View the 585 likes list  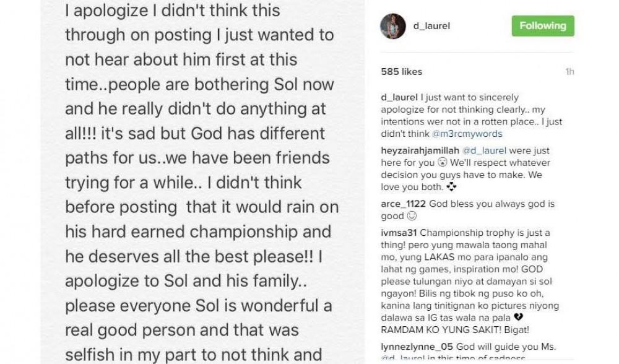[x=401, y=72]
